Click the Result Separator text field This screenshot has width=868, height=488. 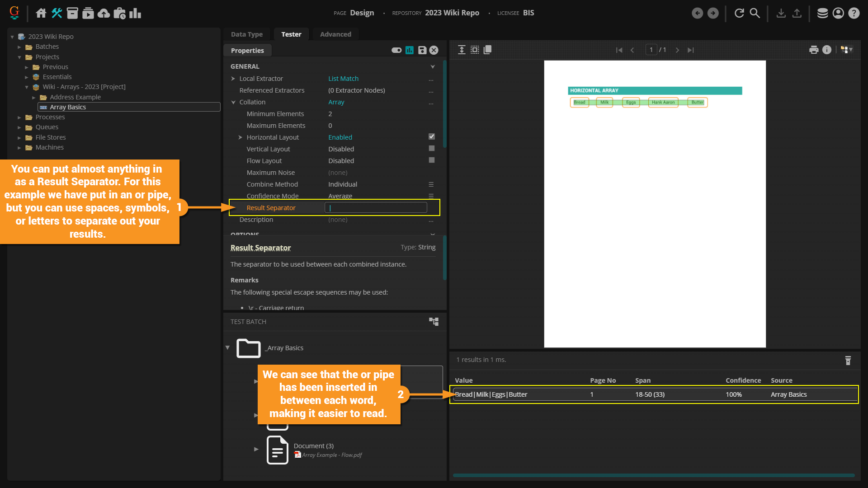376,208
